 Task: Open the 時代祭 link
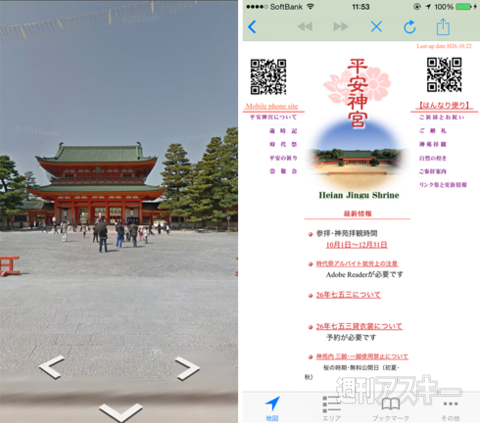click(x=283, y=144)
